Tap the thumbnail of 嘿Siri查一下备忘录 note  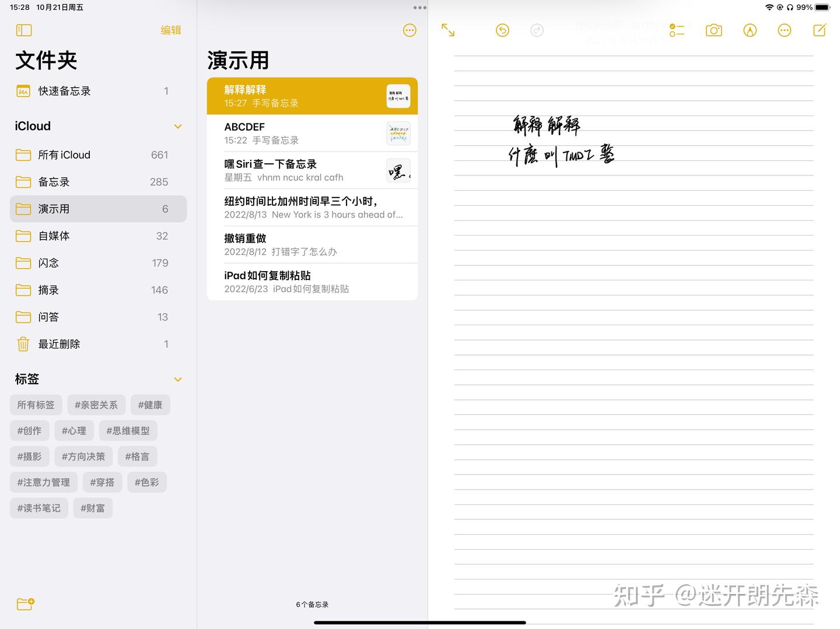coord(398,170)
